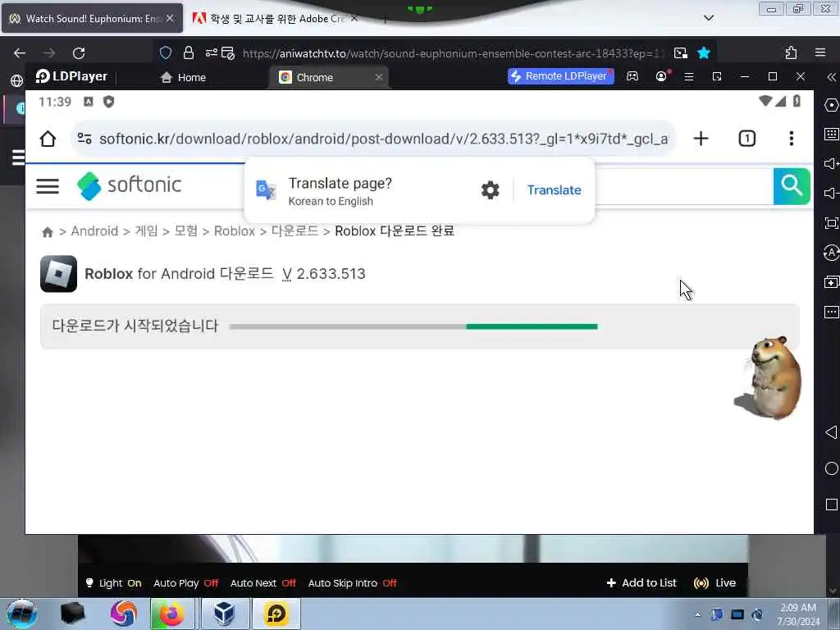840x630 pixels.
Task: Click LDPlayer icon in taskbar
Action: pos(276,614)
